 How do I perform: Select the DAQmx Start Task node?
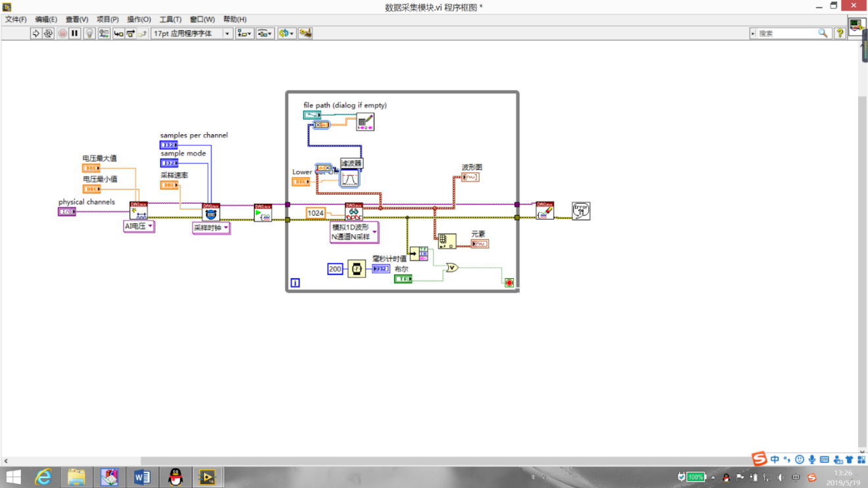[x=263, y=212]
